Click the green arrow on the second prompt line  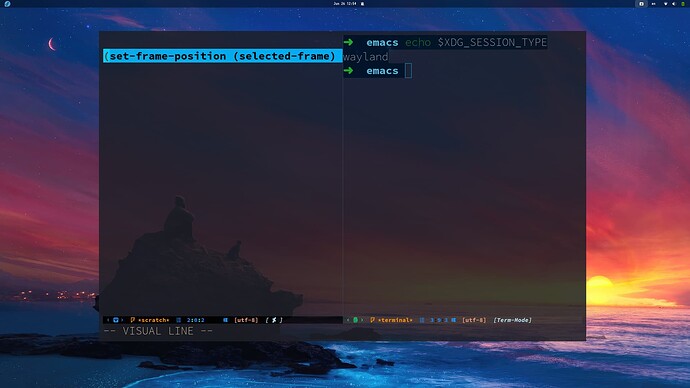(x=349, y=70)
